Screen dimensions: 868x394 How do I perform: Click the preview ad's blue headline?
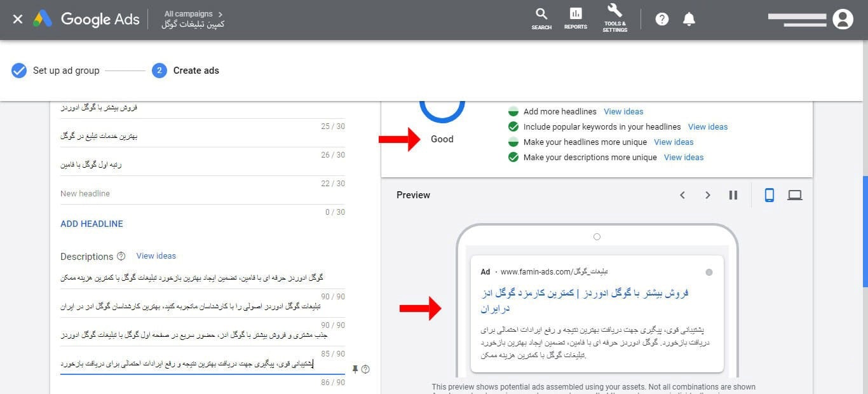(x=585, y=301)
